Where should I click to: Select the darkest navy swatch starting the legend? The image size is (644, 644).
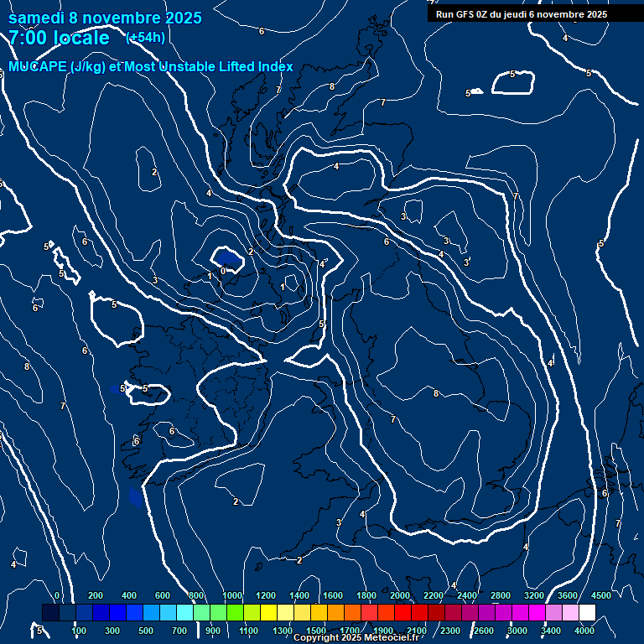click(50, 612)
